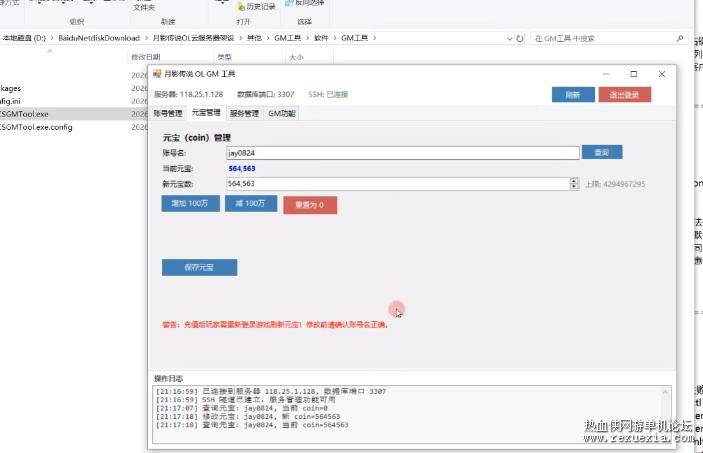This screenshot has height=453, width=703.
Task: Click the 减 100万 button
Action: (251, 204)
